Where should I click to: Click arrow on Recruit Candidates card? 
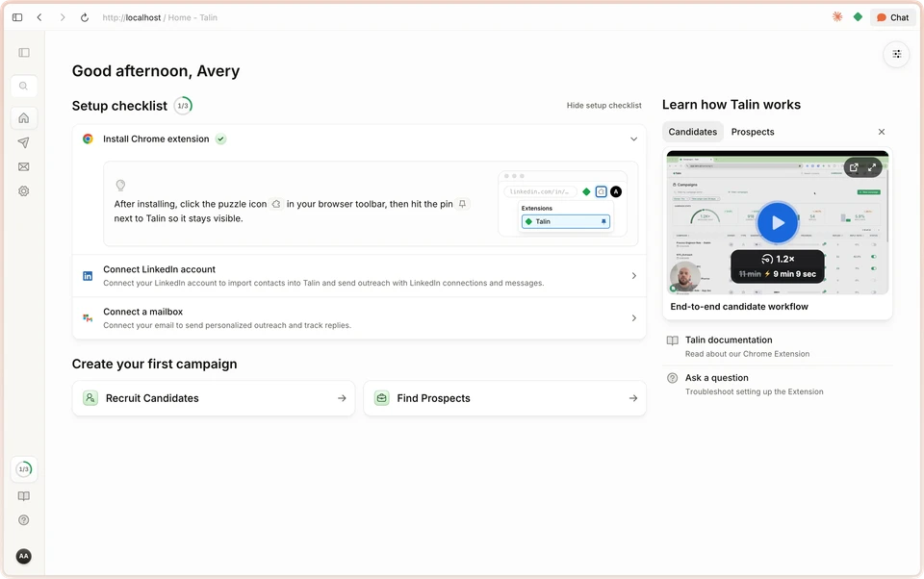coord(342,398)
